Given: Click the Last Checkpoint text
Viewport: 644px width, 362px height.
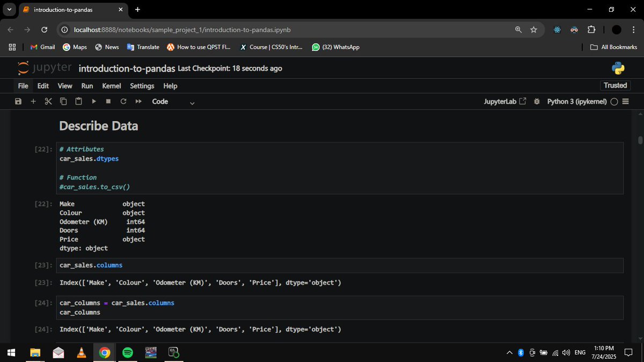Looking at the screenshot, I should tap(230, 68).
